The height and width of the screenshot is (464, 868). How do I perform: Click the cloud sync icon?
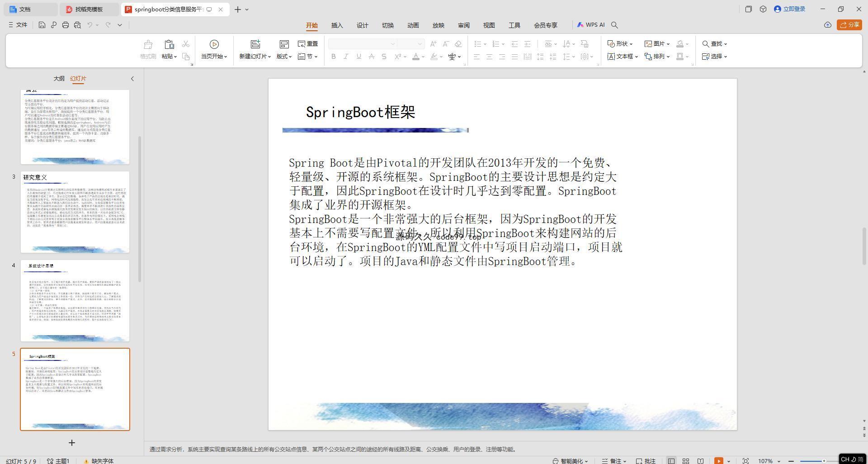pyautogui.click(x=828, y=25)
